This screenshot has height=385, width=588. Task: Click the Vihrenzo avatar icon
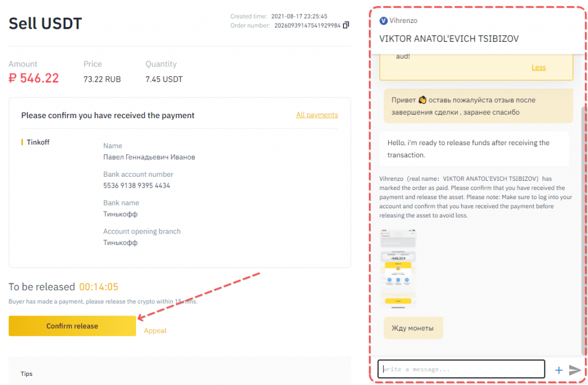pos(384,21)
